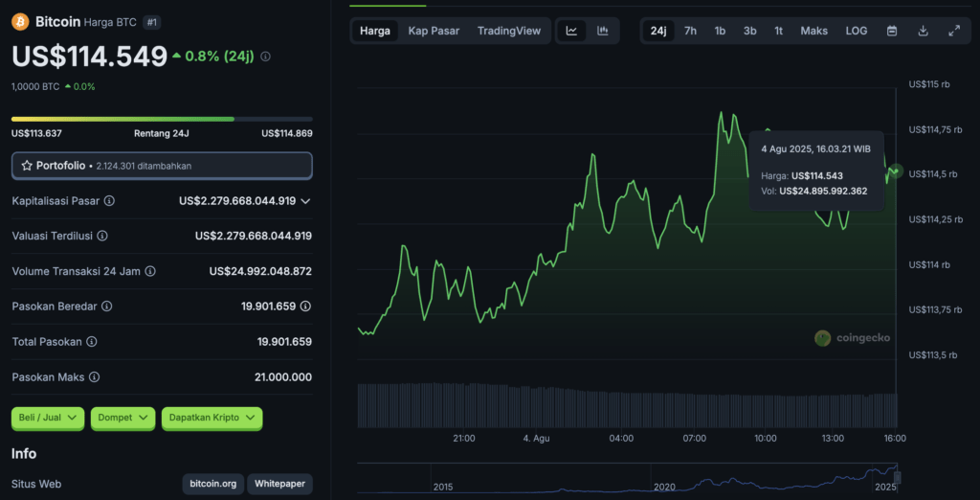Viewport: 980px width, 500px height.
Task: Open the Total Pasokan info icon
Action: point(92,342)
